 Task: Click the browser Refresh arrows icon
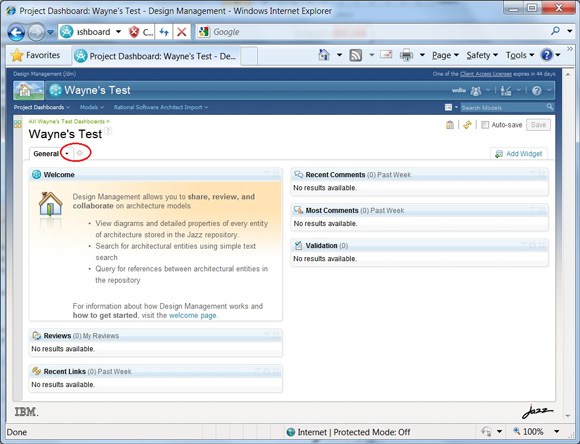(164, 32)
